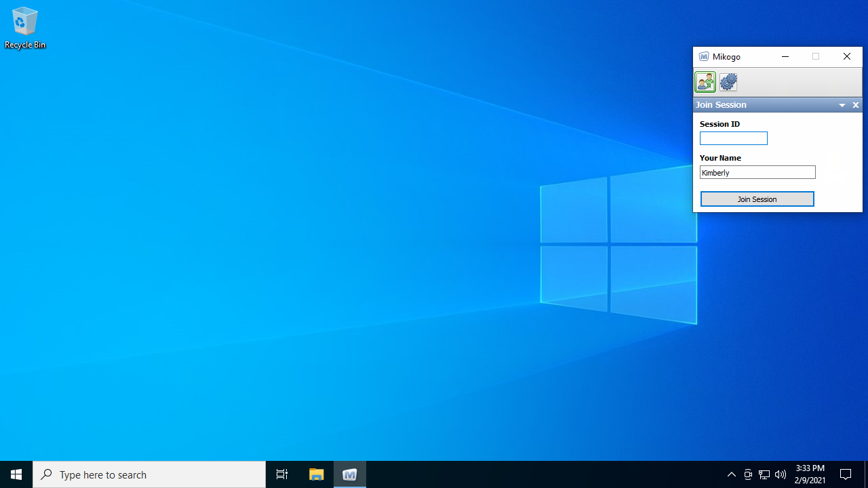Click the taskbar search box
Viewport: 868px width, 488px height.
[x=149, y=474]
